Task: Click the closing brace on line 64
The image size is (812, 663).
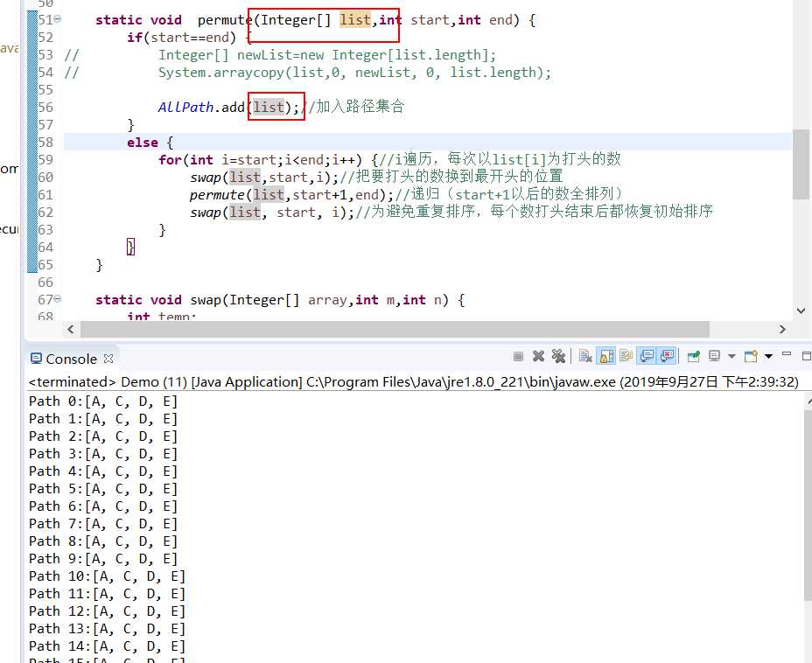Action: point(130,247)
